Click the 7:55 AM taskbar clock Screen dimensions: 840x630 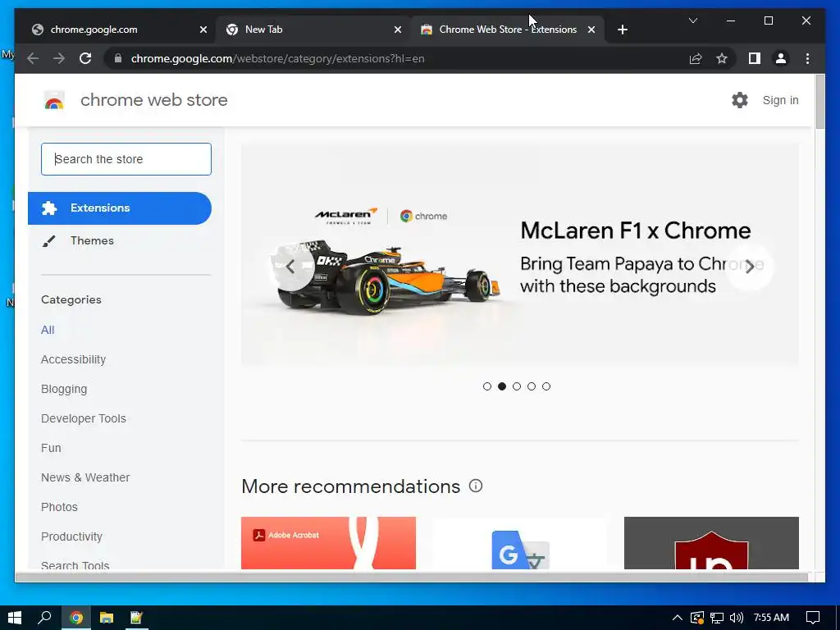(x=771, y=618)
